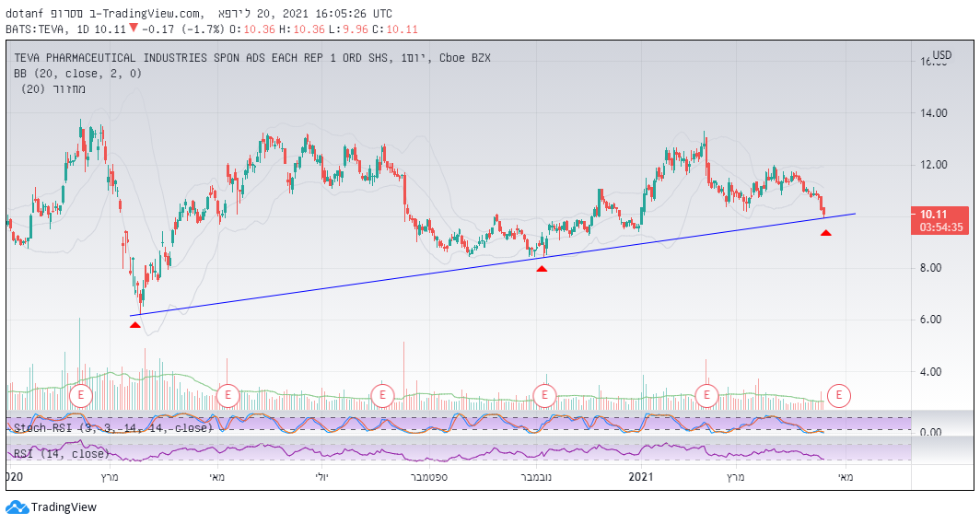Click the 6.00 price axis label
Viewport: 980px width, 524px height.
930,320
